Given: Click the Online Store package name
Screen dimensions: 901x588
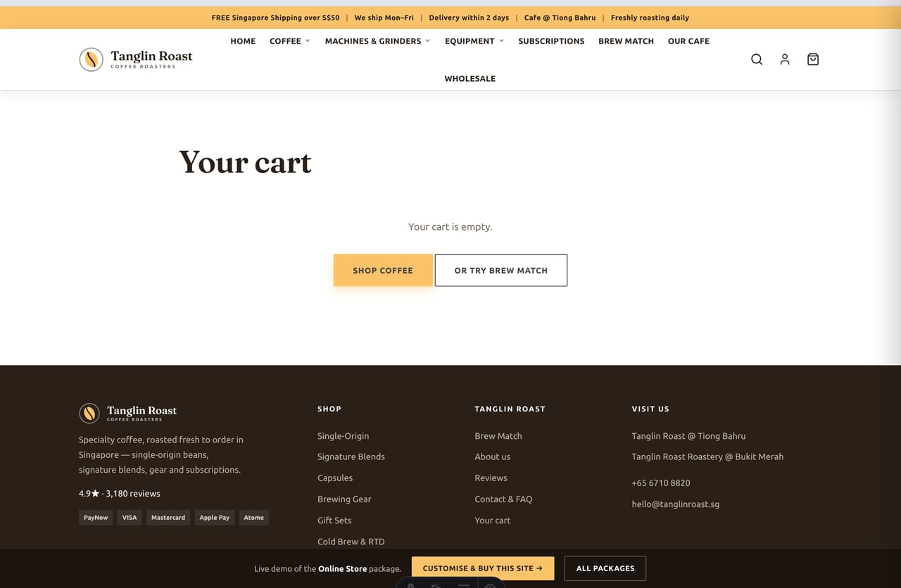Looking at the screenshot, I should point(342,569).
